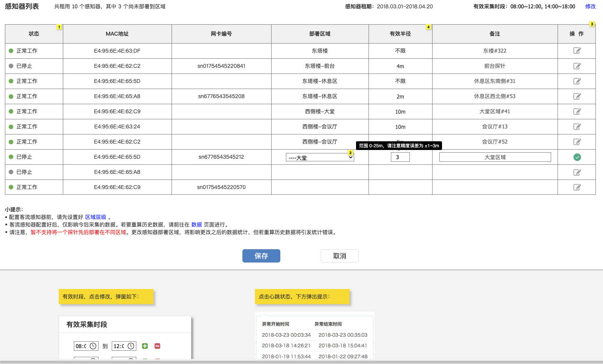Click the 网卡编号 column header

(222, 34)
